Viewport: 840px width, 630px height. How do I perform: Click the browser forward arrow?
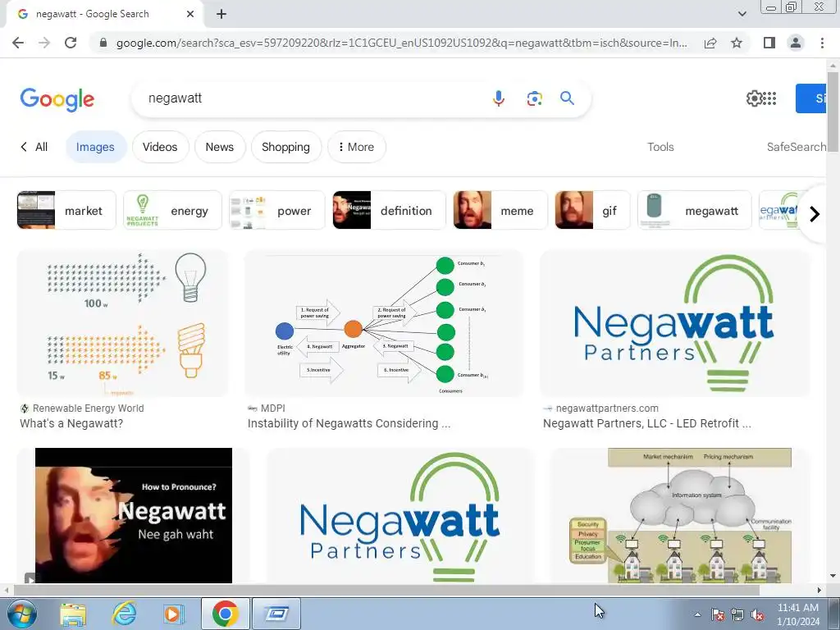[44, 43]
